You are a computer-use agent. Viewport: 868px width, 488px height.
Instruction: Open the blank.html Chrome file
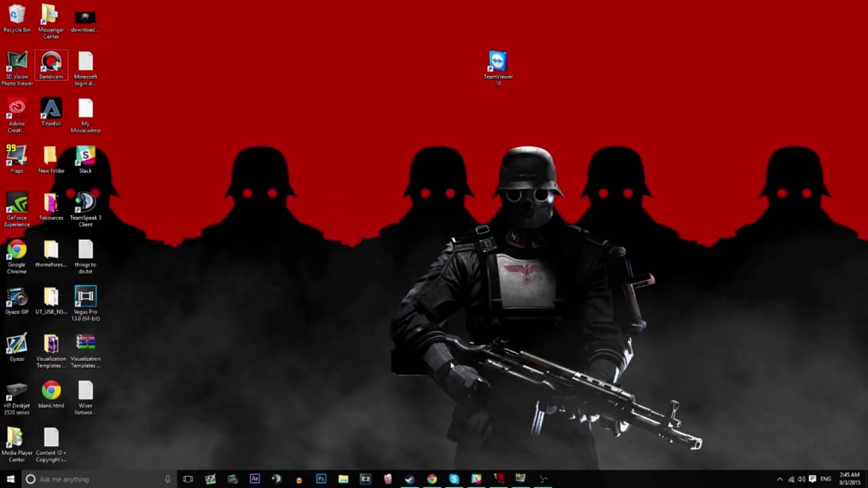51,394
